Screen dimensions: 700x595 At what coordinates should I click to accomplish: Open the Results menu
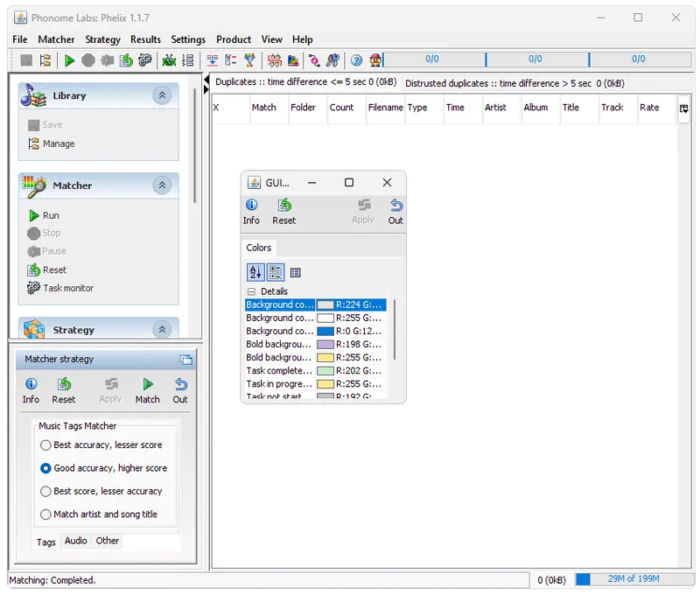coord(145,39)
